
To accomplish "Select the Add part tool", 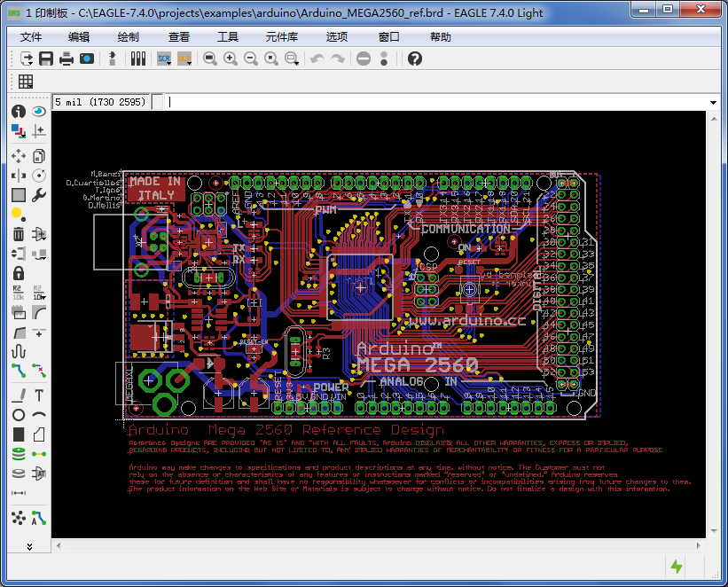I will click(x=39, y=234).
